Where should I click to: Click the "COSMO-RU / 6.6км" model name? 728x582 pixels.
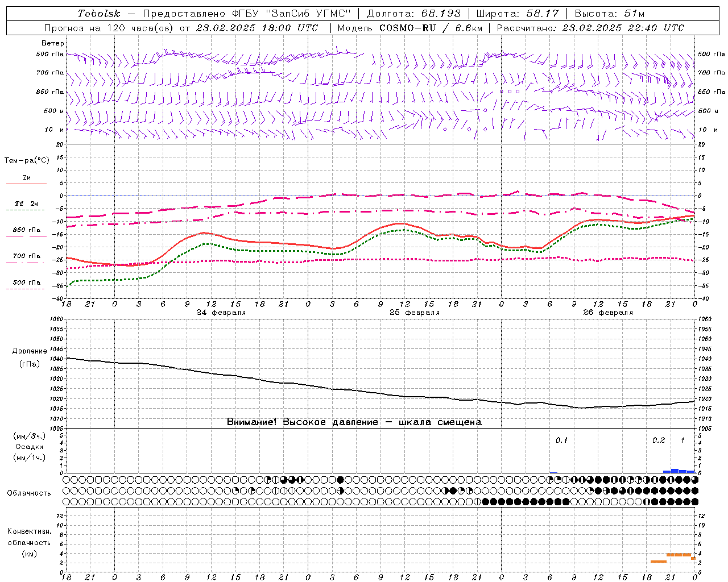[x=431, y=28]
